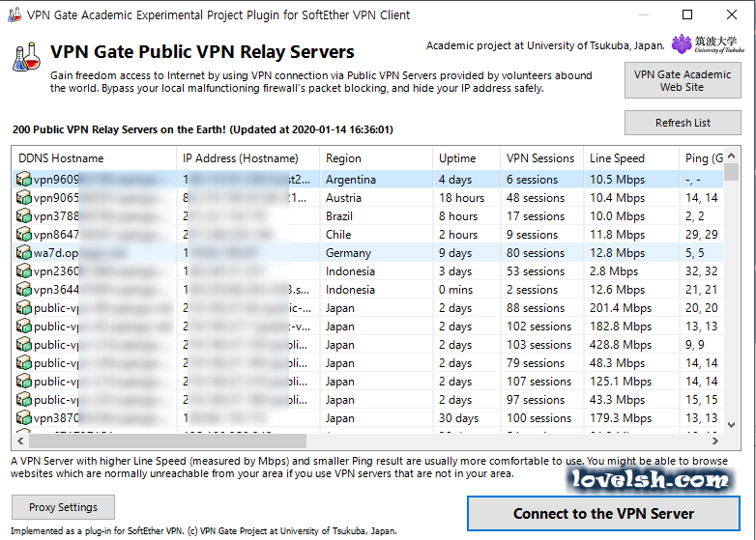This screenshot has width=756, height=540.
Task: Click server icon of vpn3788 Brazil row
Action: point(24,215)
